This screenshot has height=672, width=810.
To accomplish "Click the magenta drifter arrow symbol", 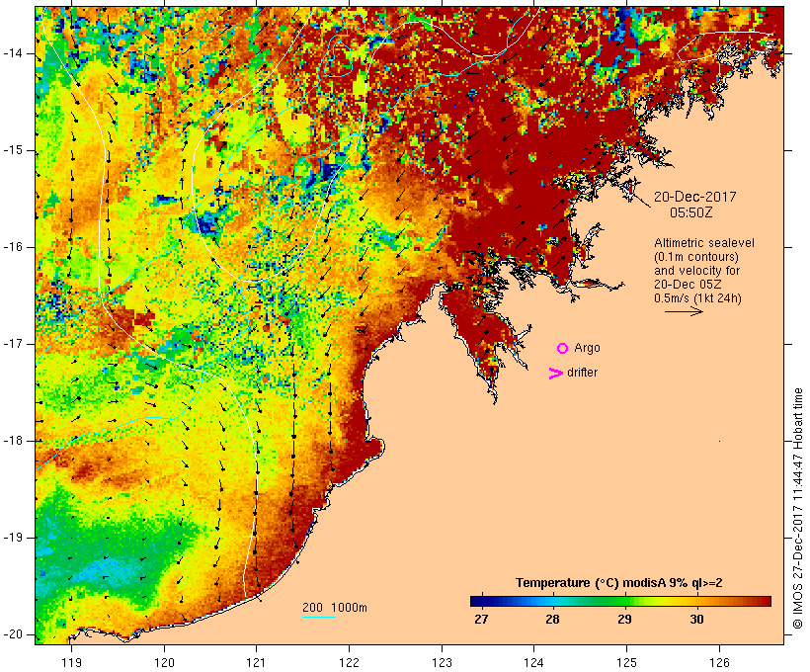I will click(x=556, y=374).
